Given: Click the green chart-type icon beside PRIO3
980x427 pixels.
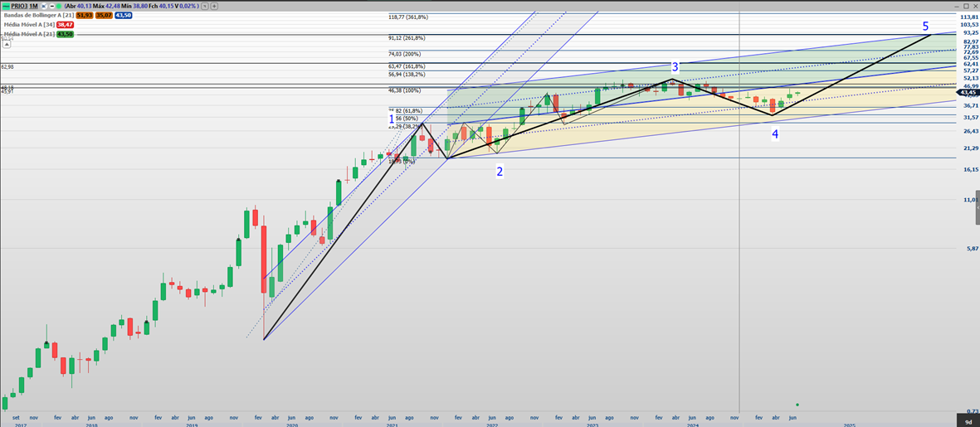Looking at the screenshot, I should [6, 6].
